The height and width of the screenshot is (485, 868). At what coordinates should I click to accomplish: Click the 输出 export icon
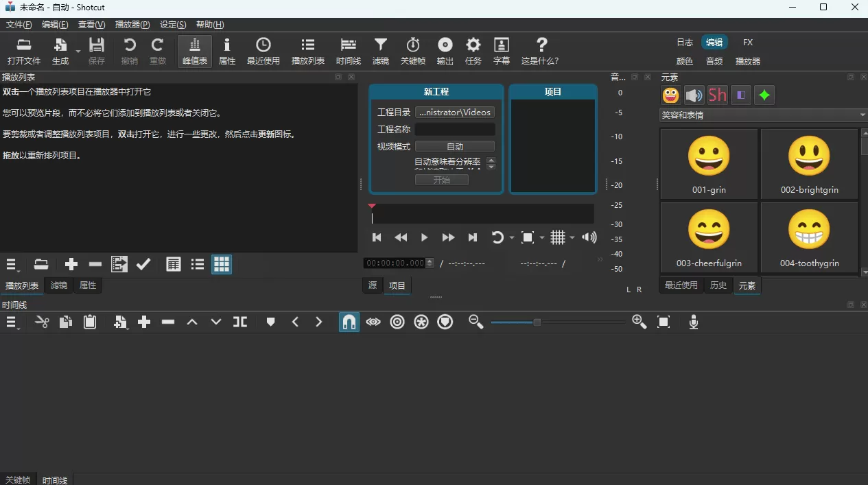point(445,51)
